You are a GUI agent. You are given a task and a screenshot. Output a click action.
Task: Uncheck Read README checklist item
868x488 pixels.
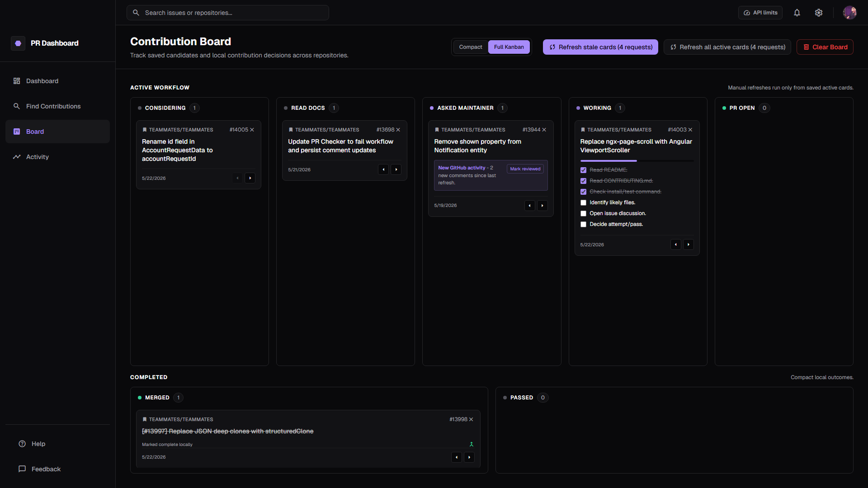point(583,170)
